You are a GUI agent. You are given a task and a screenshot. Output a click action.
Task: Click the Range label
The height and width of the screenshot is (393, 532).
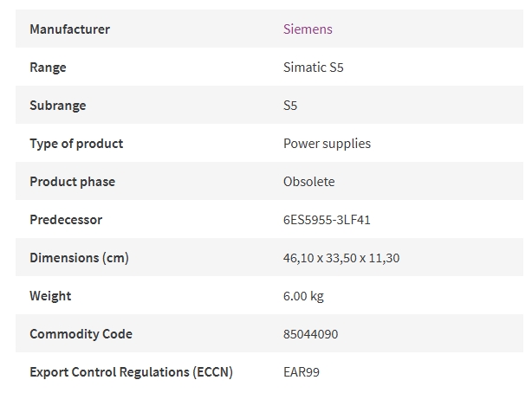pyautogui.click(x=48, y=68)
